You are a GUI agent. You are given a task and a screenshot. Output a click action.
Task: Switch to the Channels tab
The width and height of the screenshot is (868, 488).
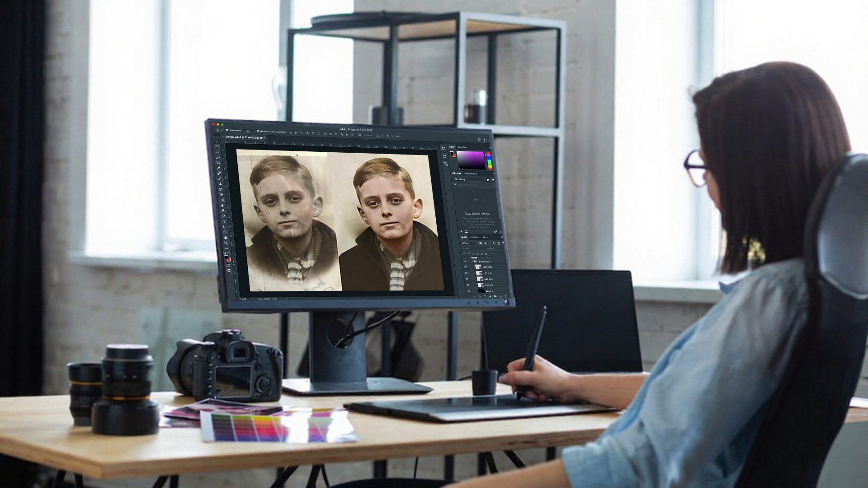pyautogui.click(x=475, y=237)
